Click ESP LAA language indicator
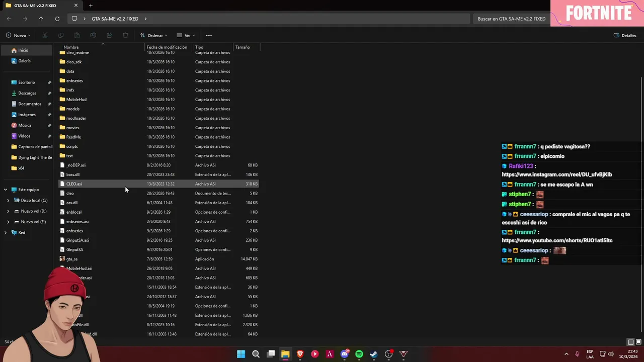Viewport: 644px width, 362px height. pyautogui.click(x=590, y=354)
